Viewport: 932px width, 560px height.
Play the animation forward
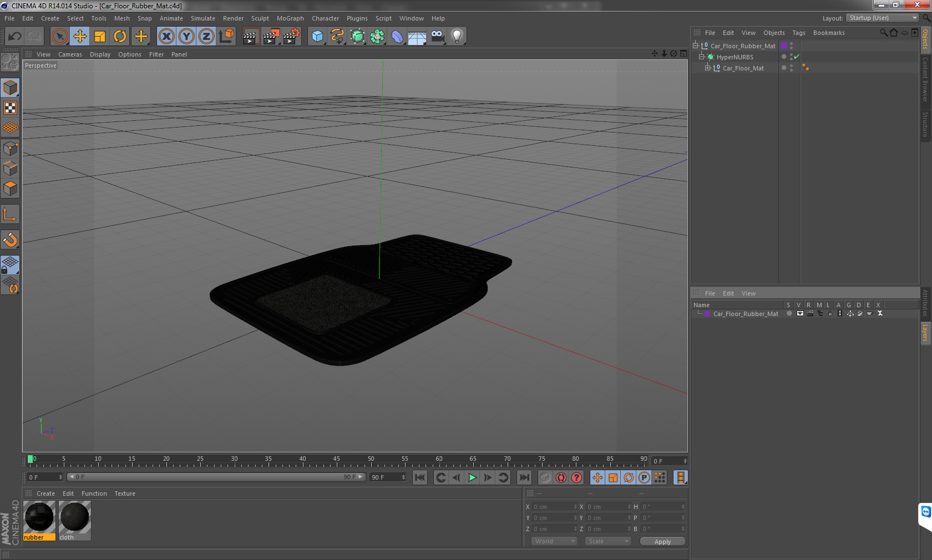pyautogui.click(x=472, y=477)
